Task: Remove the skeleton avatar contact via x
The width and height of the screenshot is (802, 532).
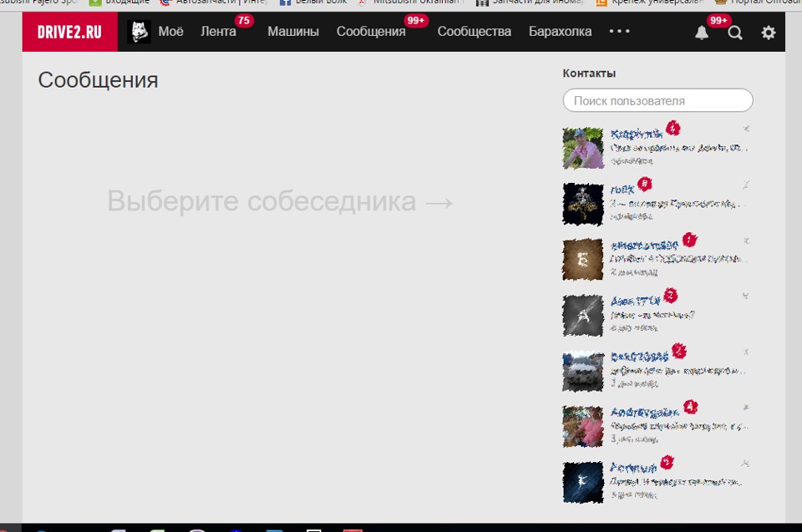Action: point(746,185)
